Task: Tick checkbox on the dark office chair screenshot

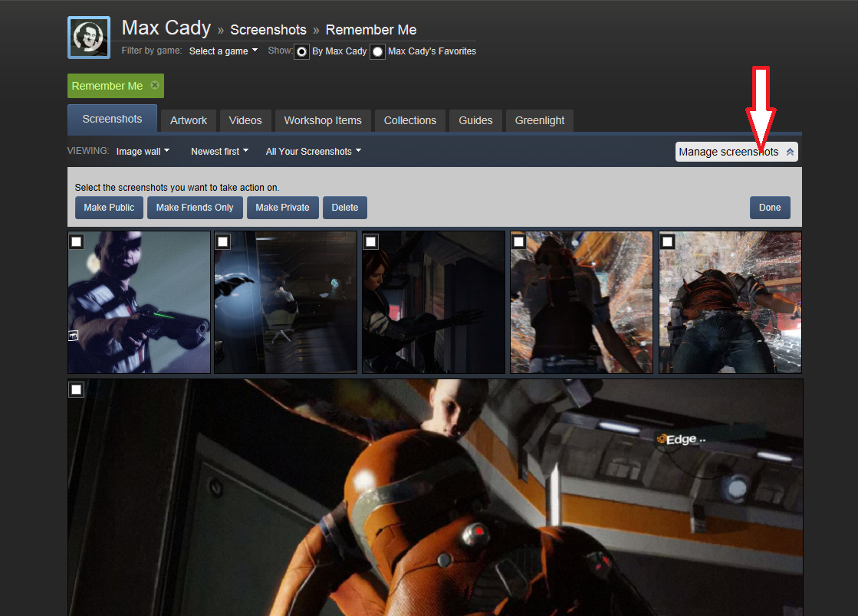Action: tap(222, 241)
